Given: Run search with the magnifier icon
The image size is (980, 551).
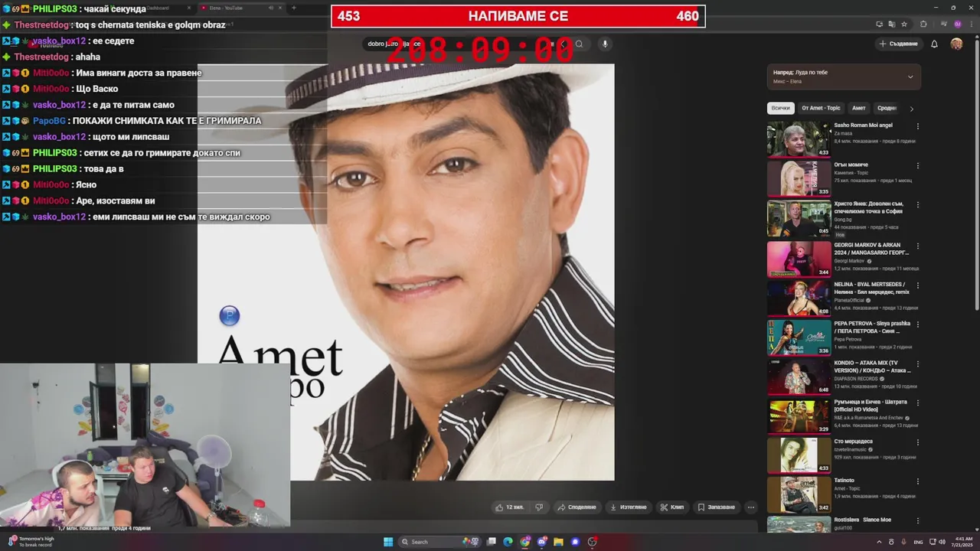Looking at the screenshot, I should 579,44.
